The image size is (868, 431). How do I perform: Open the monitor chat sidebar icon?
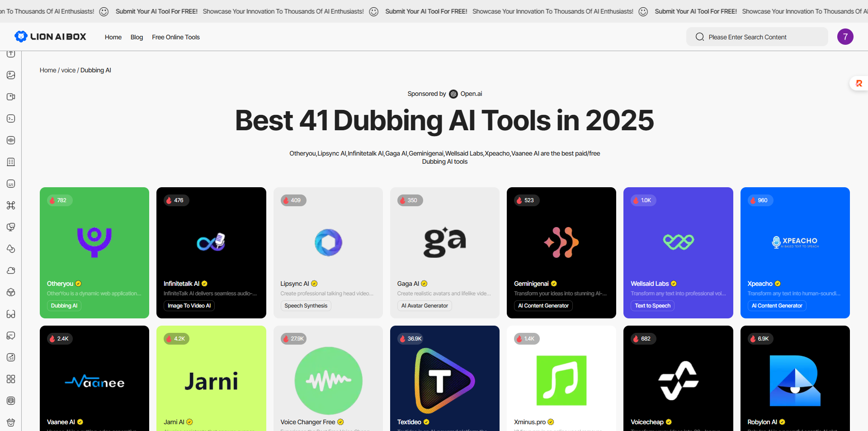(11, 227)
